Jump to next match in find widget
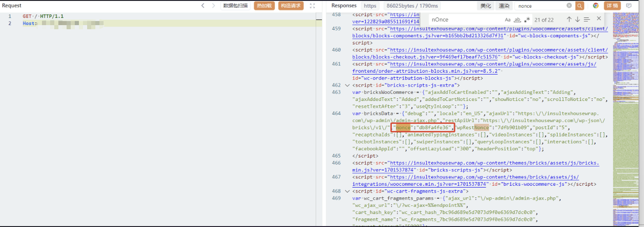644x227 pixels. [577, 20]
